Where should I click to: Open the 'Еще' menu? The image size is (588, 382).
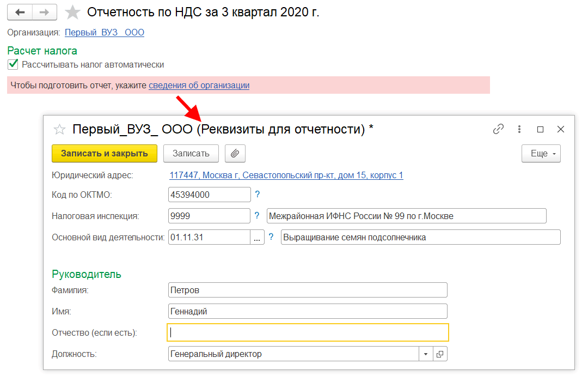pyautogui.click(x=541, y=153)
